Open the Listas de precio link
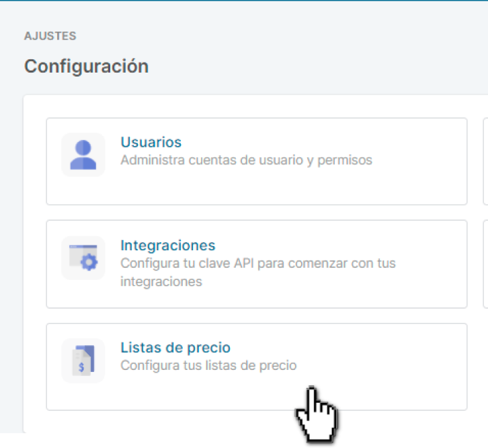Screen dimensions: 488x448 coord(175,348)
